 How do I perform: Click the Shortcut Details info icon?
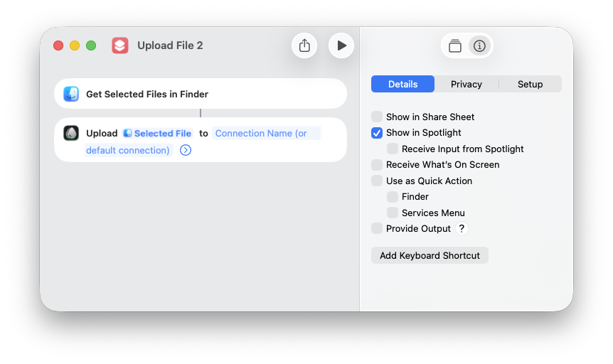pyautogui.click(x=479, y=46)
